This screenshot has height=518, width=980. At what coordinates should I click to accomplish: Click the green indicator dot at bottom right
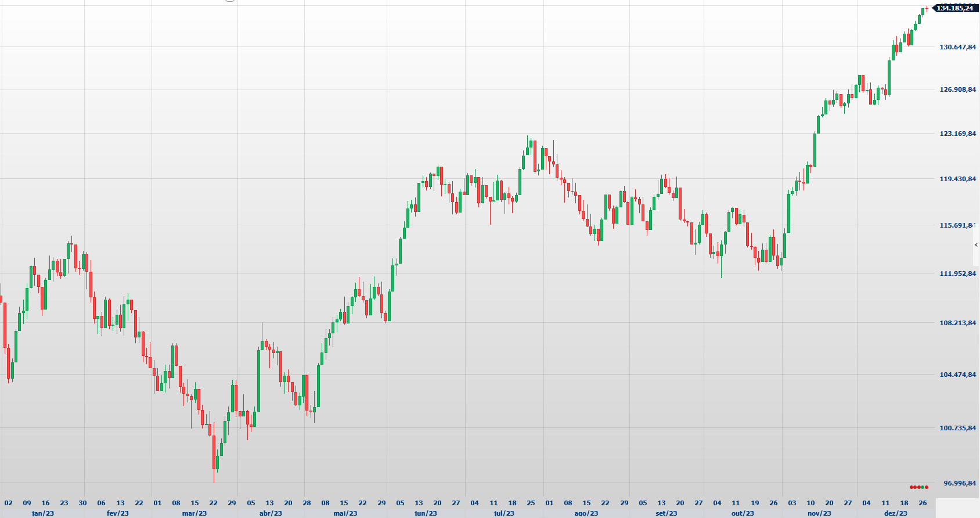coord(923,487)
